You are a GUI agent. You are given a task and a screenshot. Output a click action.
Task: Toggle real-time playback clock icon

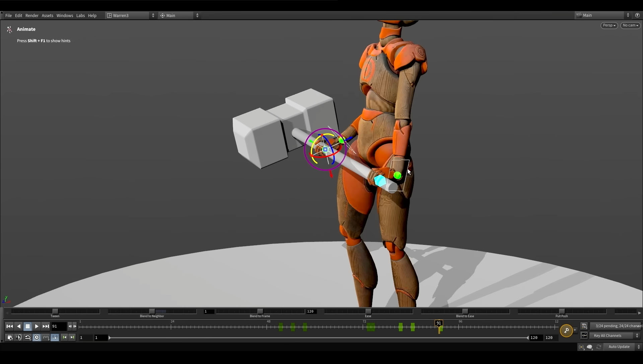click(37, 337)
